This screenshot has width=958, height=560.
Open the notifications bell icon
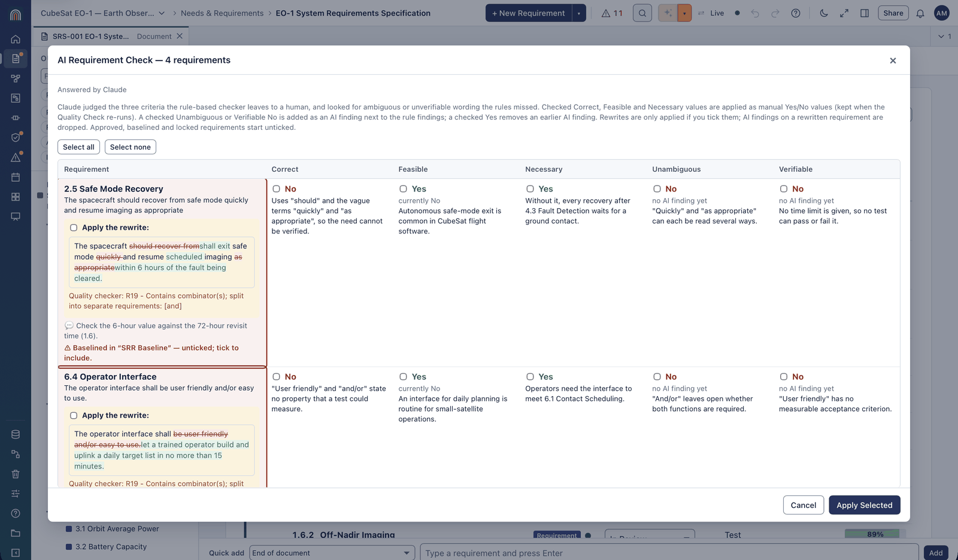pos(920,13)
